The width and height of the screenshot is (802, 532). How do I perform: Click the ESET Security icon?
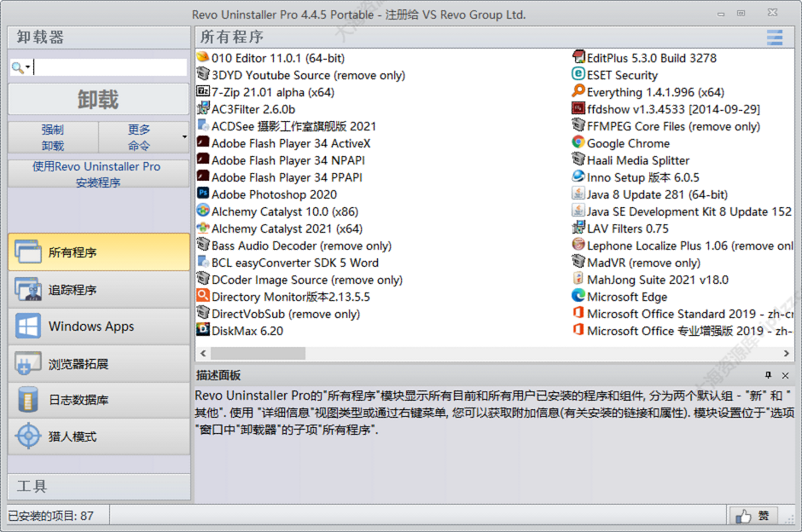click(578, 75)
